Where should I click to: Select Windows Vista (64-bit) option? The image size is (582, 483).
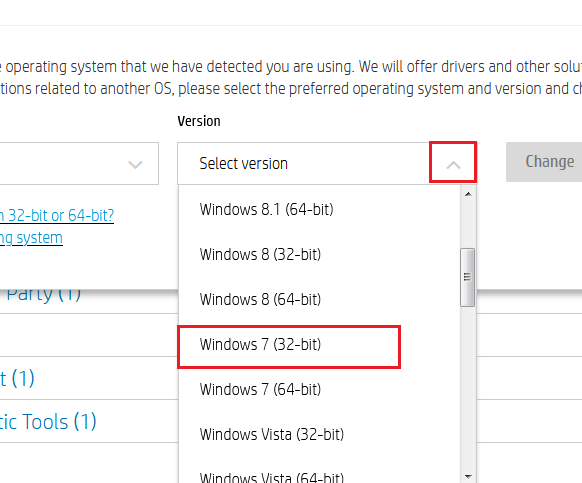tap(272, 477)
